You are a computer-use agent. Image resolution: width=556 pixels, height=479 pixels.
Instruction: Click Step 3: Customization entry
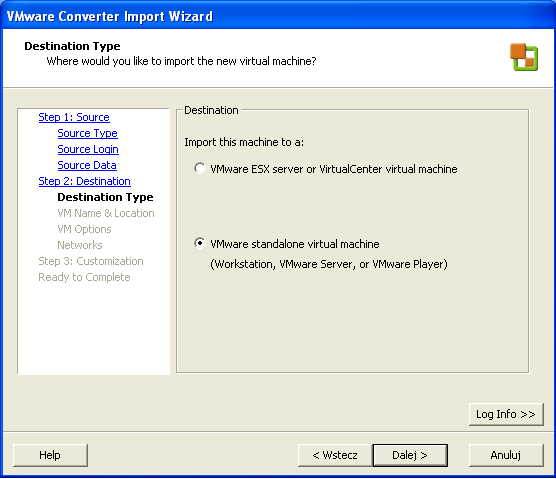tap(91, 261)
